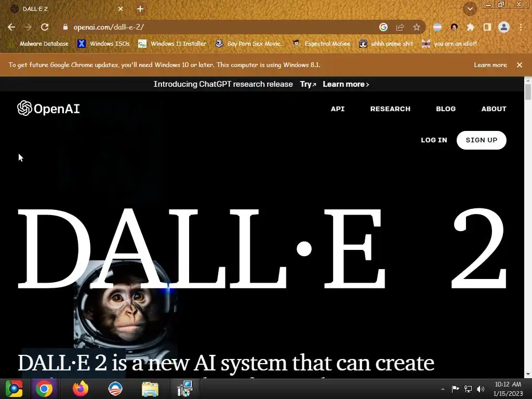
Task: Click the SIGN UP button
Action: tap(482, 140)
